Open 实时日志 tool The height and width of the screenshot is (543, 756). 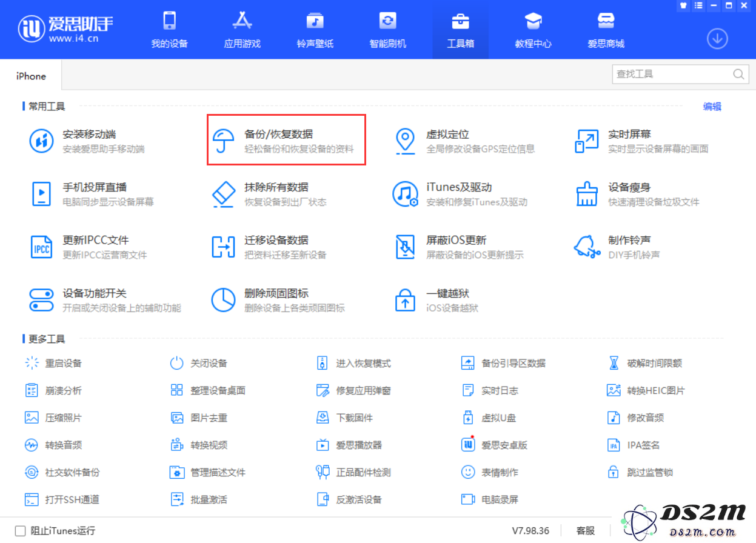tap(491, 391)
